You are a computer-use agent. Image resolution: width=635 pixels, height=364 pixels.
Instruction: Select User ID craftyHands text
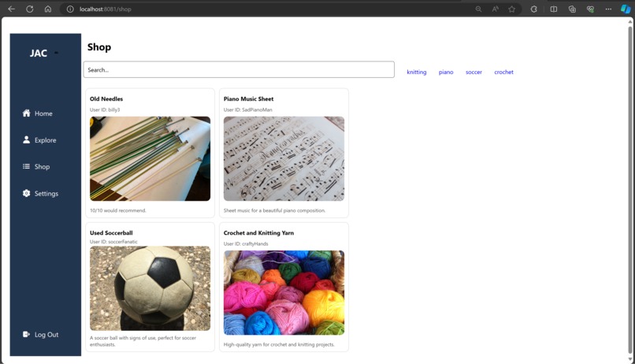coord(246,243)
